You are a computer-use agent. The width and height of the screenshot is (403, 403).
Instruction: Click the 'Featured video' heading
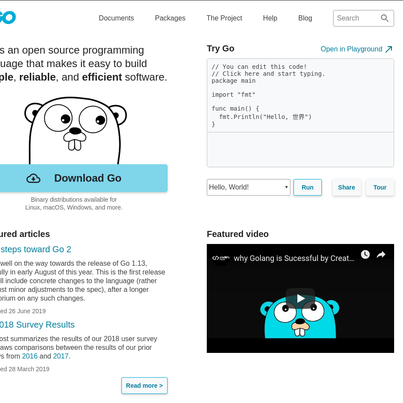pyautogui.click(x=238, y=234)
